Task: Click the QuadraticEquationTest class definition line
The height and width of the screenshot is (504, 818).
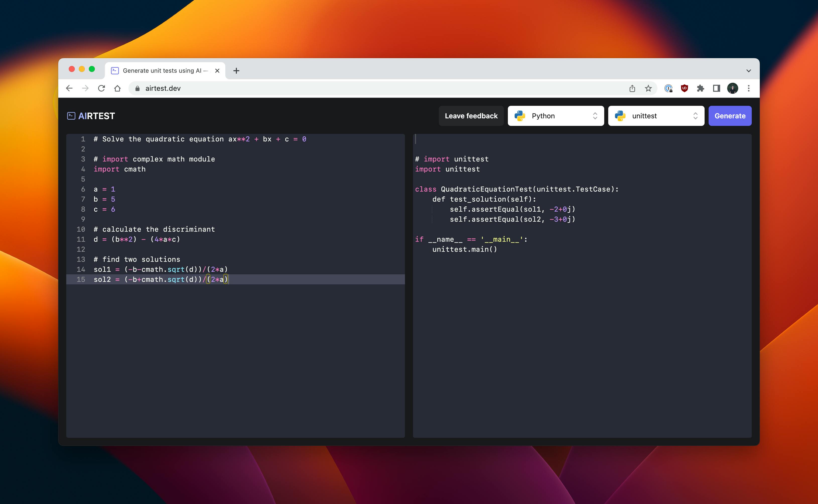Action: pos(517,189)
